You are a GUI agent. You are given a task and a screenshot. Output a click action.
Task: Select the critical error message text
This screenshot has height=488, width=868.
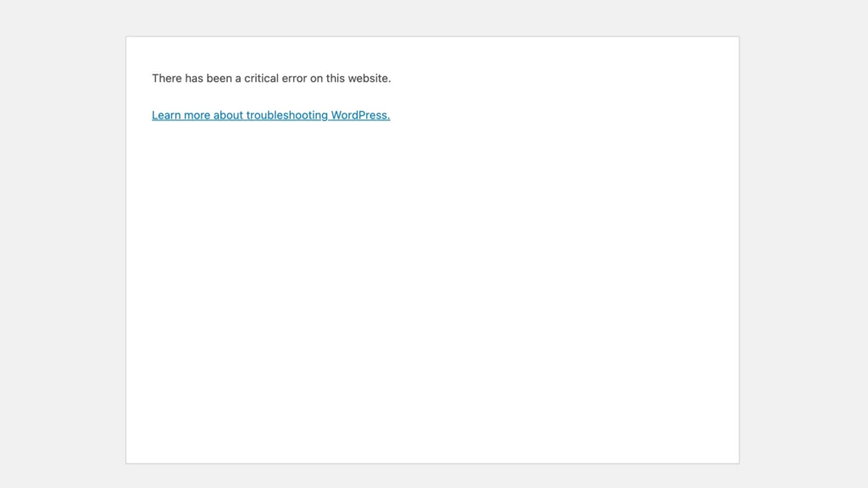pyautogui.click(x=271, y=78)
